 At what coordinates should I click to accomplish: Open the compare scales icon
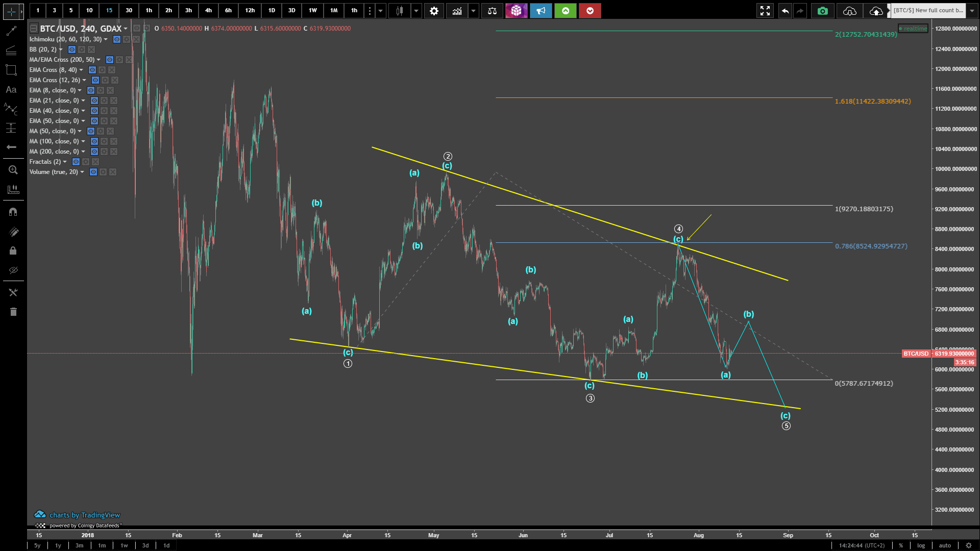pos(492,11)
